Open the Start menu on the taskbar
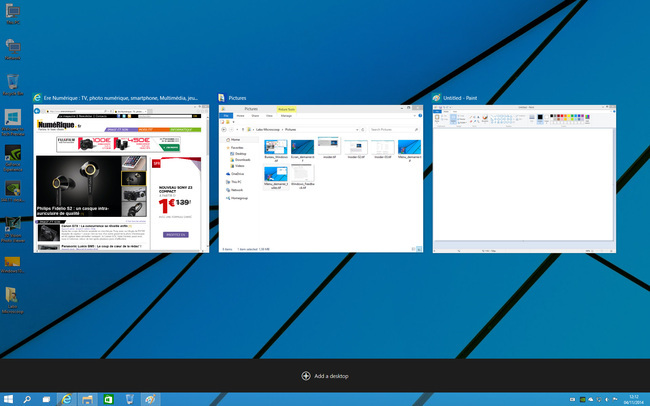The image size is (650, 406). click(8, 399)
